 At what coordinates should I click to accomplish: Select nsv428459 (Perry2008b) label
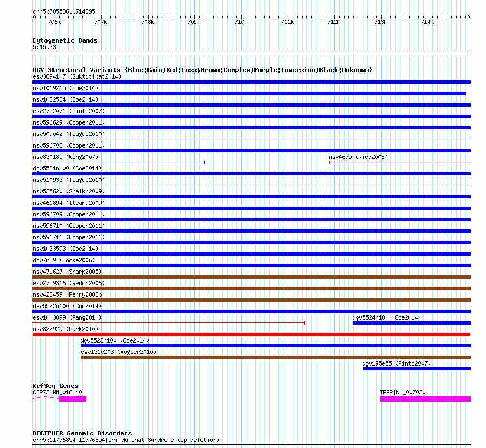(x=69, y=294)
